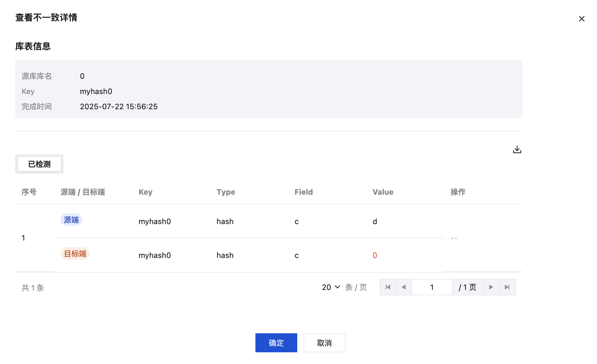Jump to the last page of results
This screenshot has width=597, height=364.
click(x=507, y=287)
